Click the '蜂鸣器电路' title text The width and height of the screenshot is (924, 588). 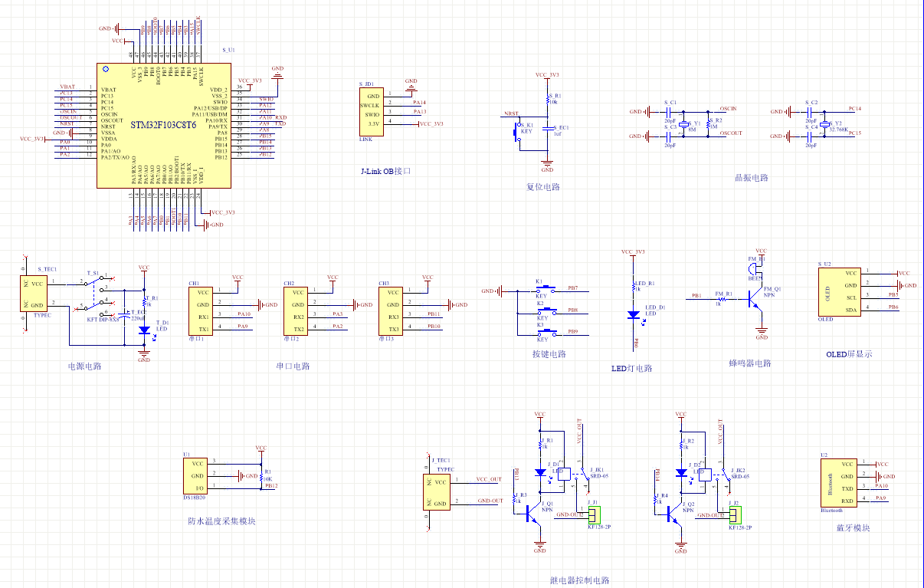coord(750,363)
